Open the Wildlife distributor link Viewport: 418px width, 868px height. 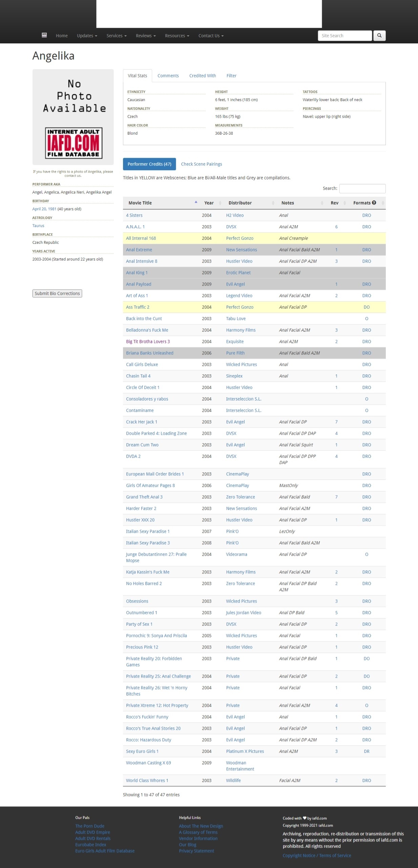point(233,781)
